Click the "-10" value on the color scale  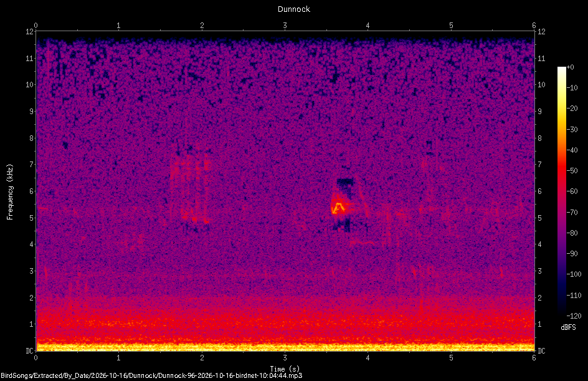(572, 88)
